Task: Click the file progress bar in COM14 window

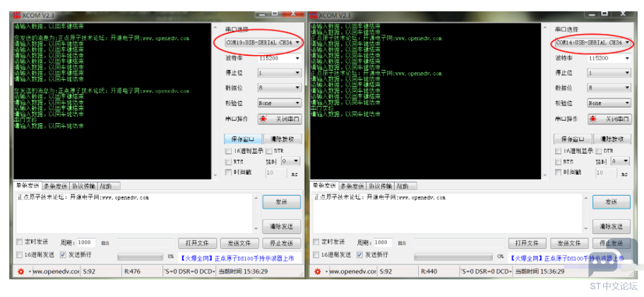Action: [x=453, y=257]
